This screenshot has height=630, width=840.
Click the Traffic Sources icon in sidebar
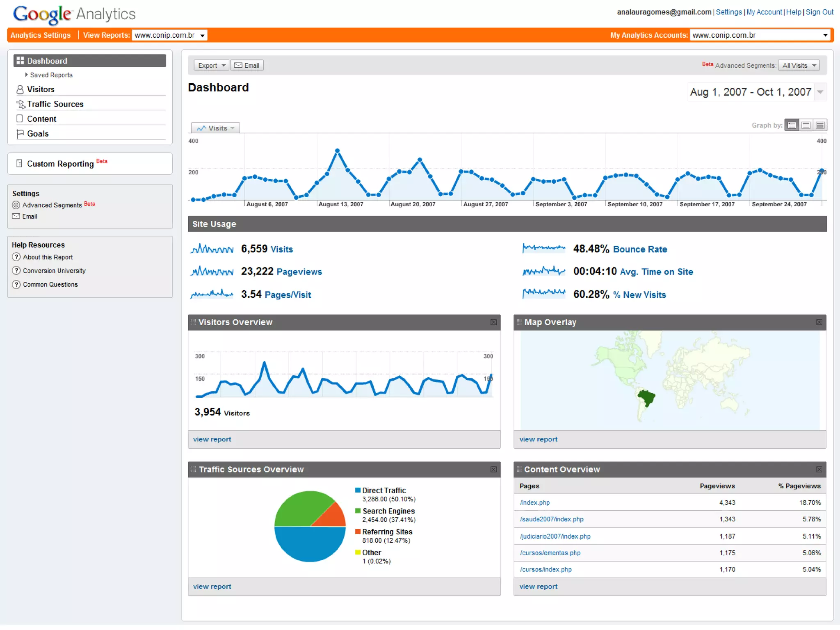pyautogui.click(x=21, y=105)
